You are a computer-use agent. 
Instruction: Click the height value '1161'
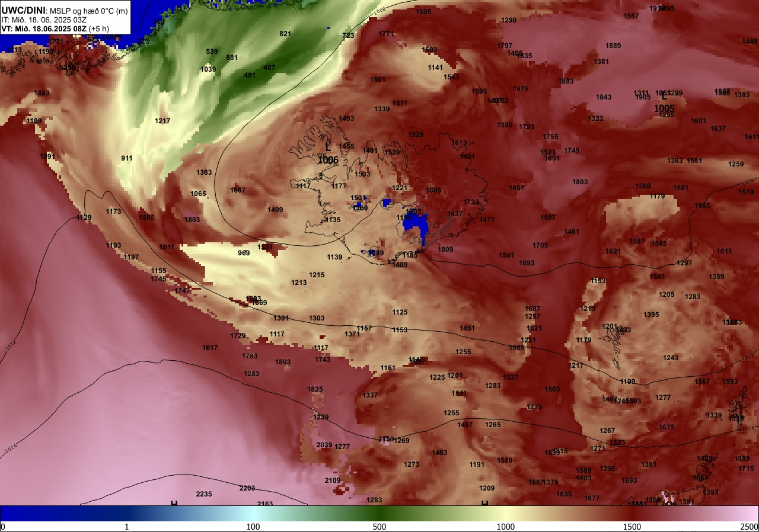point(388,368)
